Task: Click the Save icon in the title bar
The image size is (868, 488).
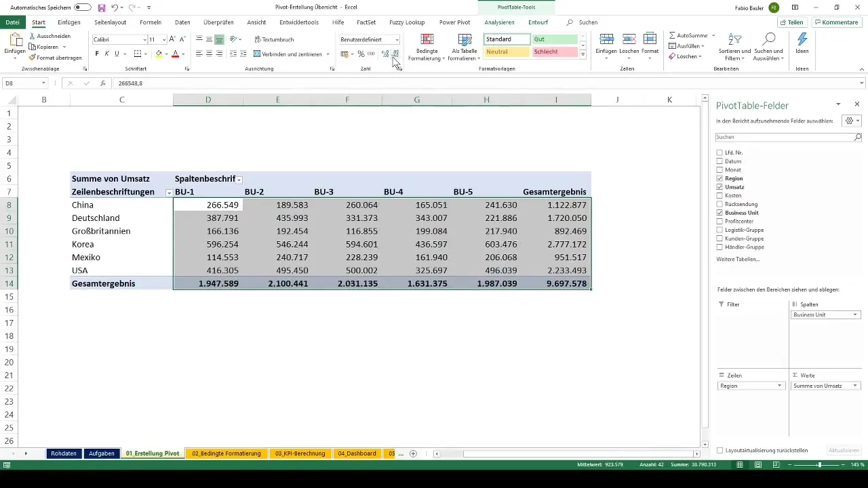Action: pyautogui.click(x=102, y=7)
